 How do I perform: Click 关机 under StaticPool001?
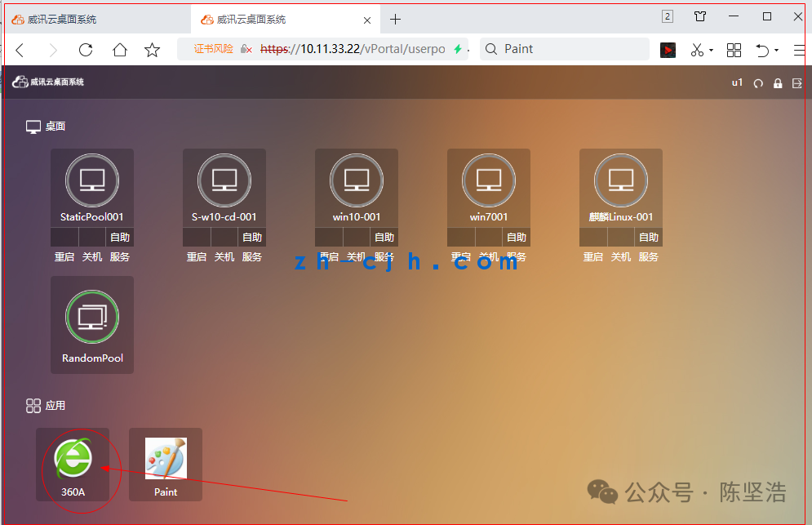click(92, 257)
